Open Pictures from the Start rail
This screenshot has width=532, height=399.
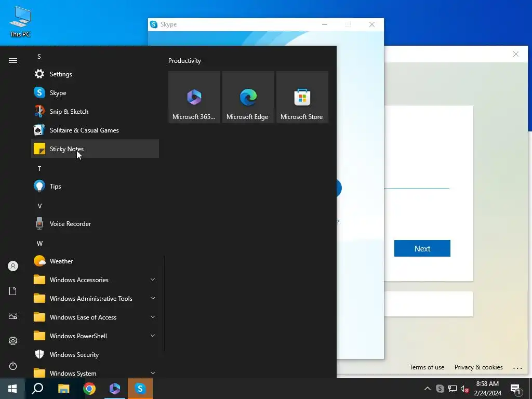click(13, 316)
